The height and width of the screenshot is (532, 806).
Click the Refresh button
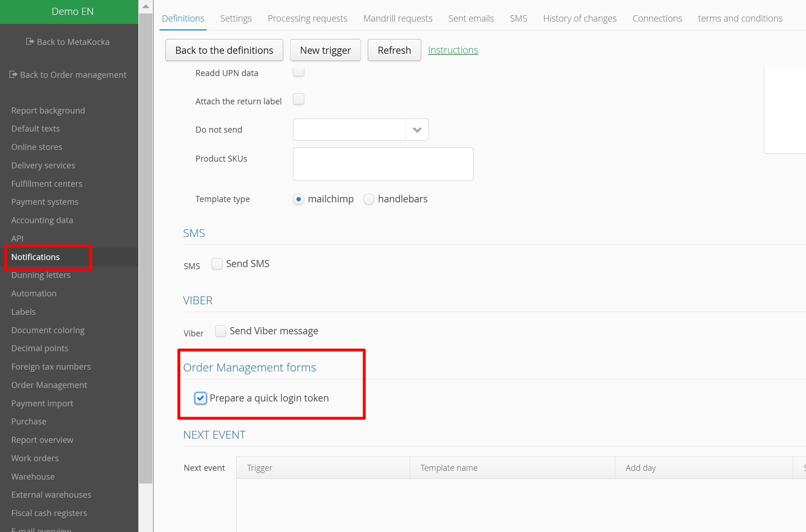point(394,50)
